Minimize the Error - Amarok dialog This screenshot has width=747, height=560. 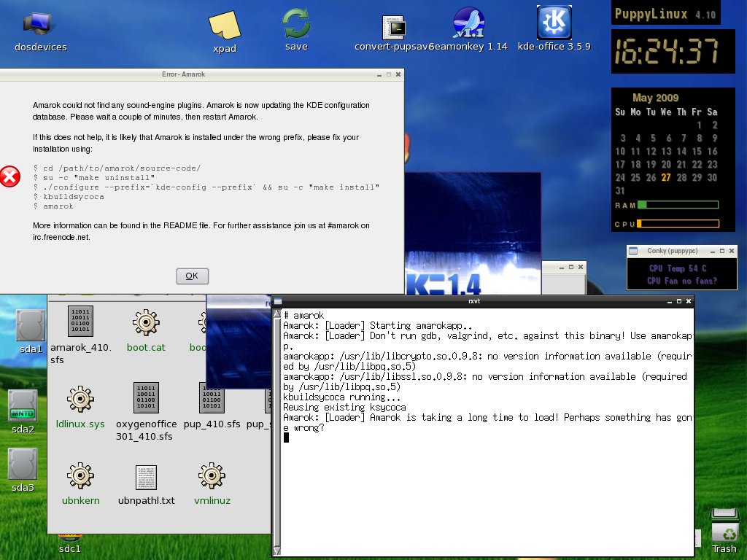click(x=379, y=75)
